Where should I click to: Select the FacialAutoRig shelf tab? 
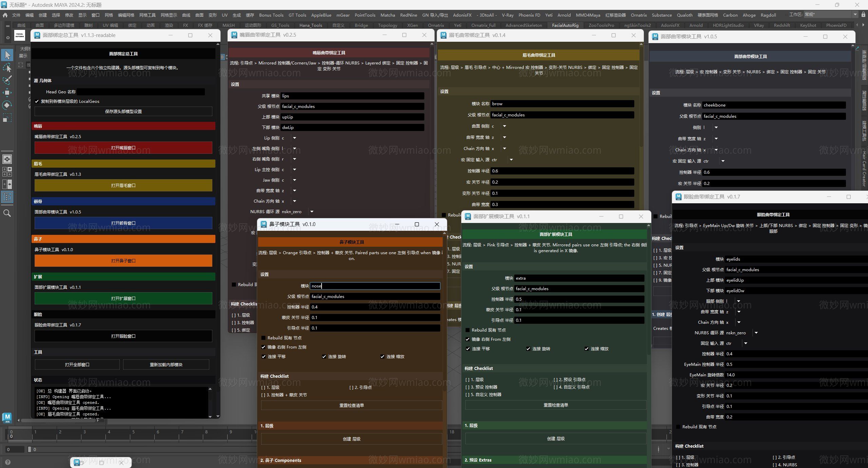(x=565, y=25)
